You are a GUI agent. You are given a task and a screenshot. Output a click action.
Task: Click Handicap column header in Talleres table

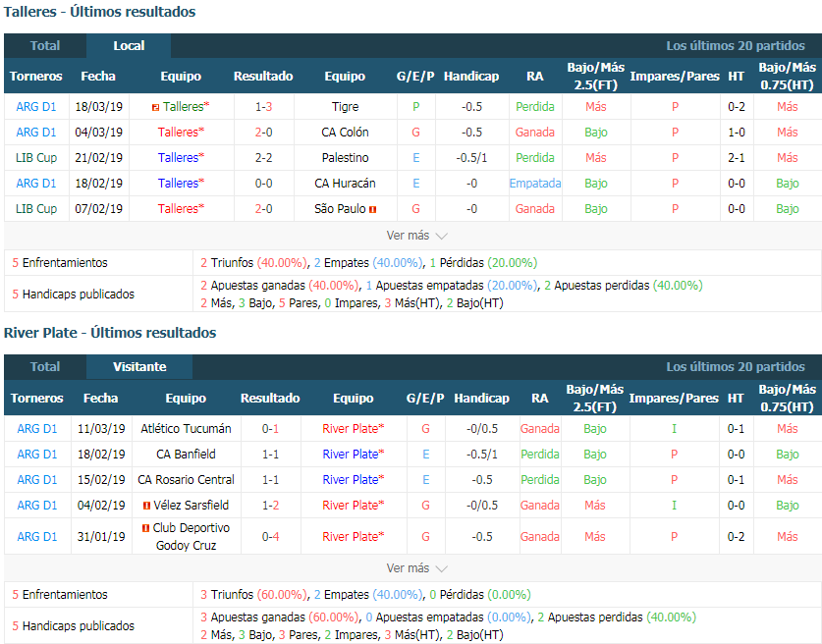[471, 77]
